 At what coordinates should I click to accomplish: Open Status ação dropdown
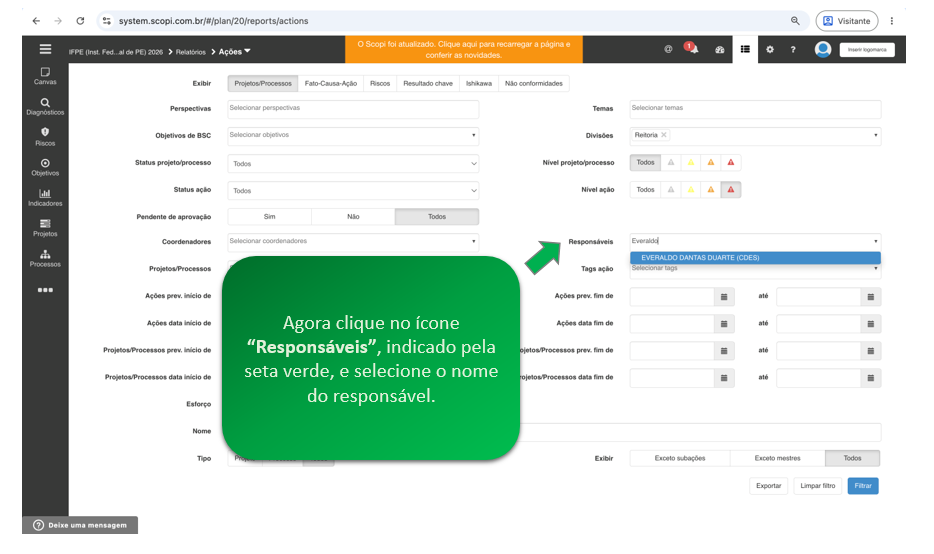[353, 191]
